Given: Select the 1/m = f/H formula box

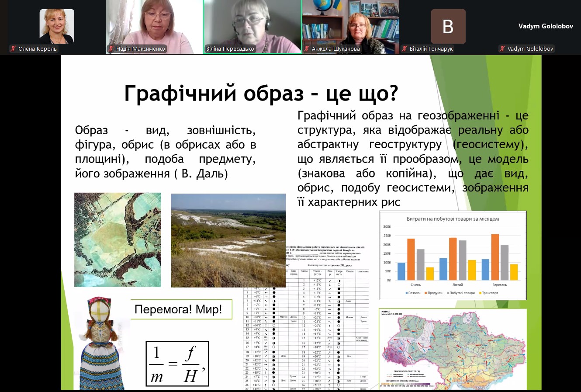Looking at the screenshot, I should coord(177,364).
